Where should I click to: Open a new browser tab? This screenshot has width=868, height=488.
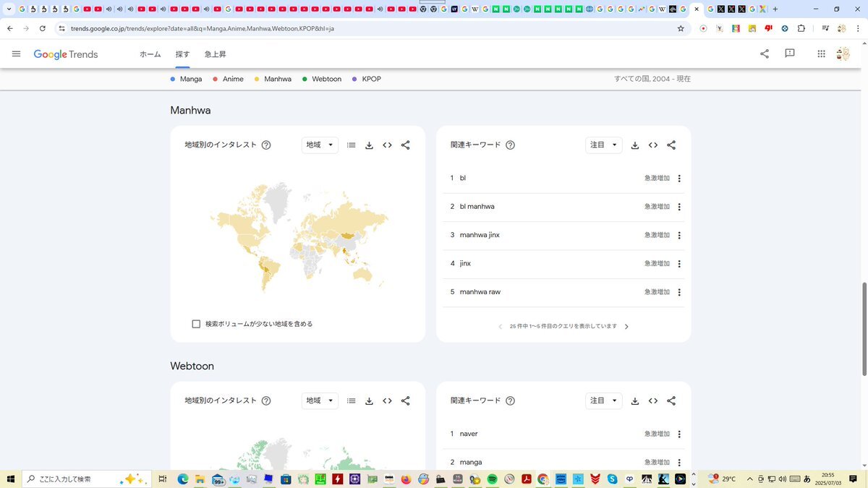click(x=775, y=9)
